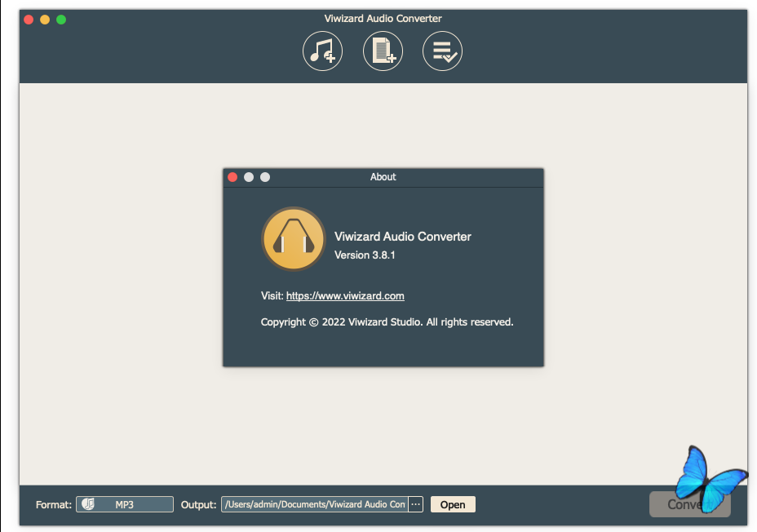Click the output path text field

point(314,504)
